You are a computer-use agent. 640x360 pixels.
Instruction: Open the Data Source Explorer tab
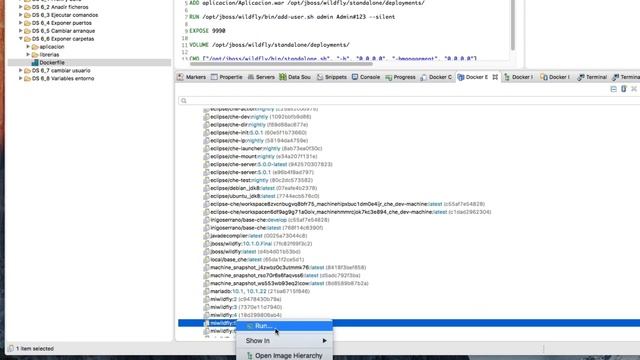295,77
